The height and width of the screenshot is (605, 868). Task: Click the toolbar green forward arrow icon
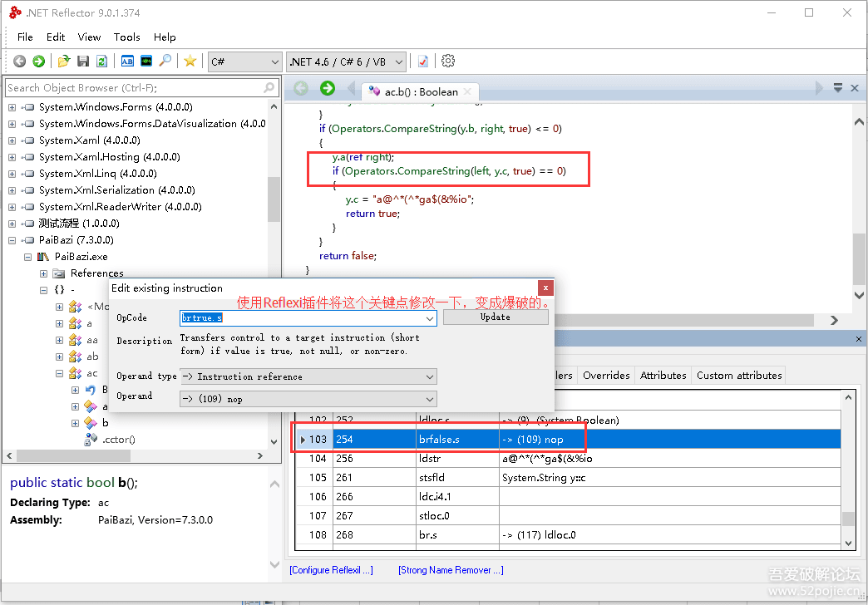(x=38, y=61)
